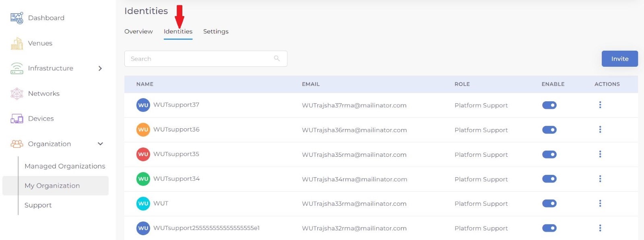Open the Settings tab
The image size is (644, 240).
(x=216, y=31)
